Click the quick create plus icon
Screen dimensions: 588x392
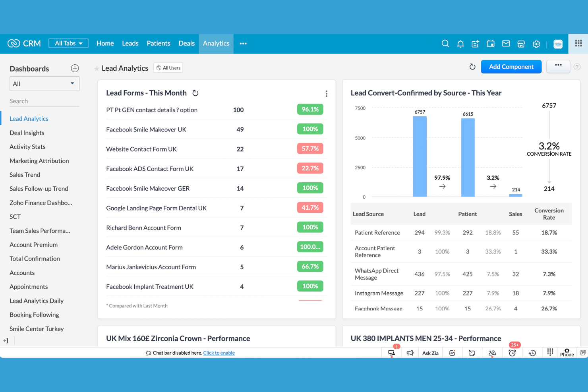pos(475,44)
